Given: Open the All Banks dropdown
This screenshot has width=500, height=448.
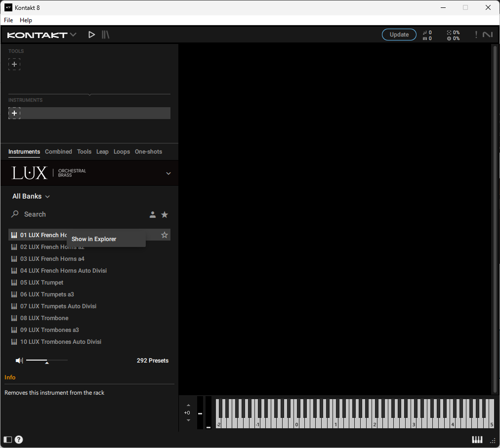Looking at the screenshot, I should (x=31, y=197).
